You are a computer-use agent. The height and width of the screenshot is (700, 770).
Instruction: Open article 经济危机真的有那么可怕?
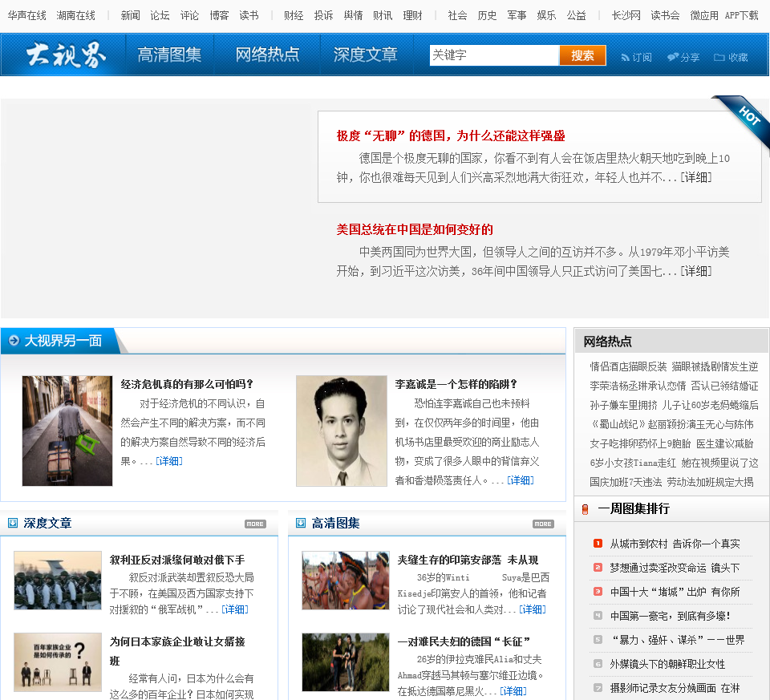click(x=187, y=384)
